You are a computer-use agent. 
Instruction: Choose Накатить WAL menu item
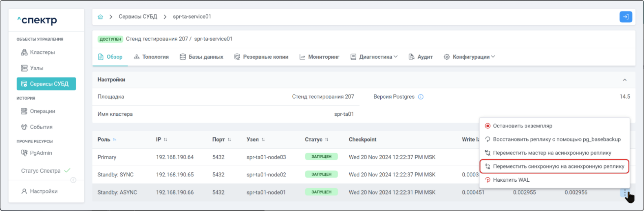[x=511, y=180]
